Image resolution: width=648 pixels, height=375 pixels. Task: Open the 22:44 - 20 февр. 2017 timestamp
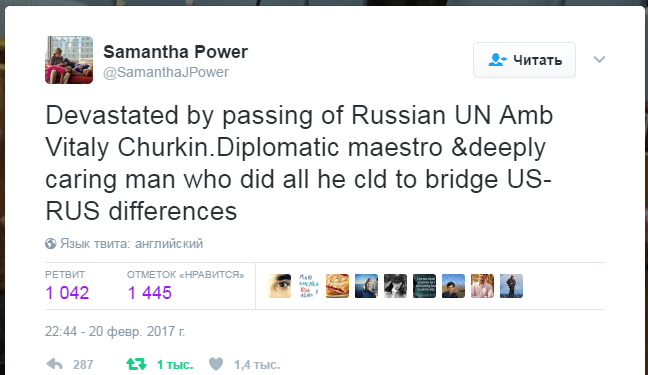click(x=115, y=332)
